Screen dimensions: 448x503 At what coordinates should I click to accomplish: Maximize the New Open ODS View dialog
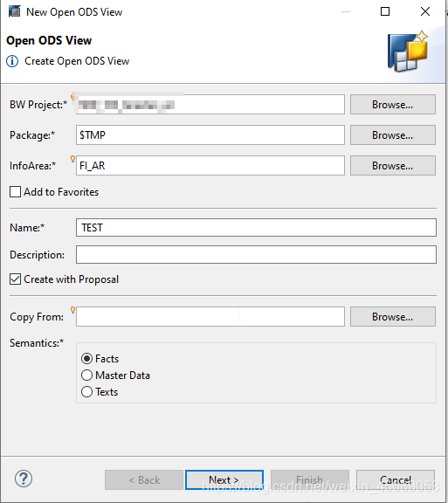pos(385,11)
